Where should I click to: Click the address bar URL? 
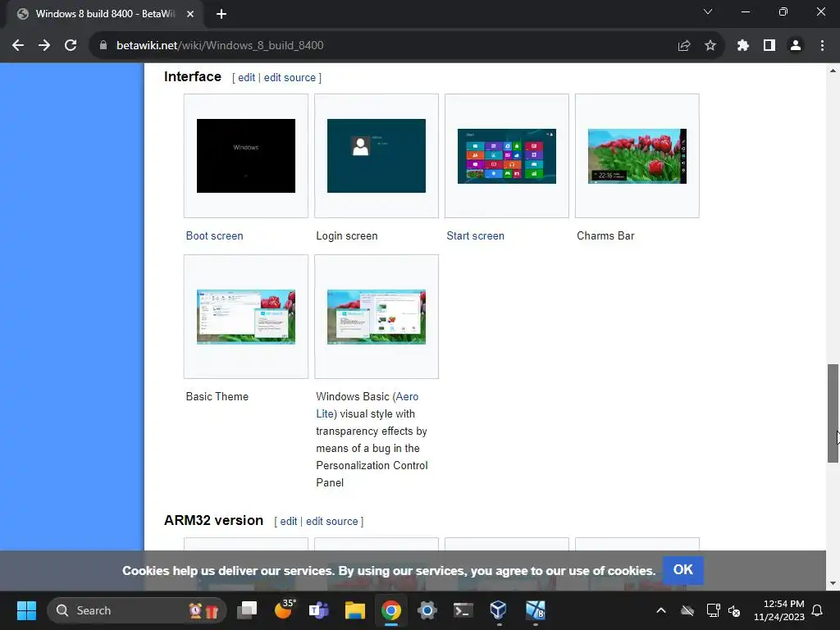pos(220,46)
